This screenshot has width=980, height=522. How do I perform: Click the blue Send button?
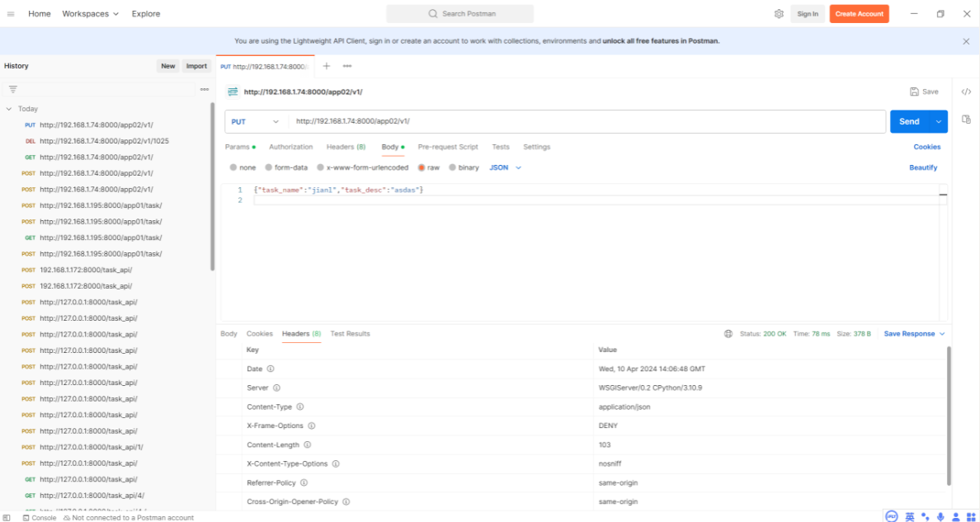click(909, 122)
